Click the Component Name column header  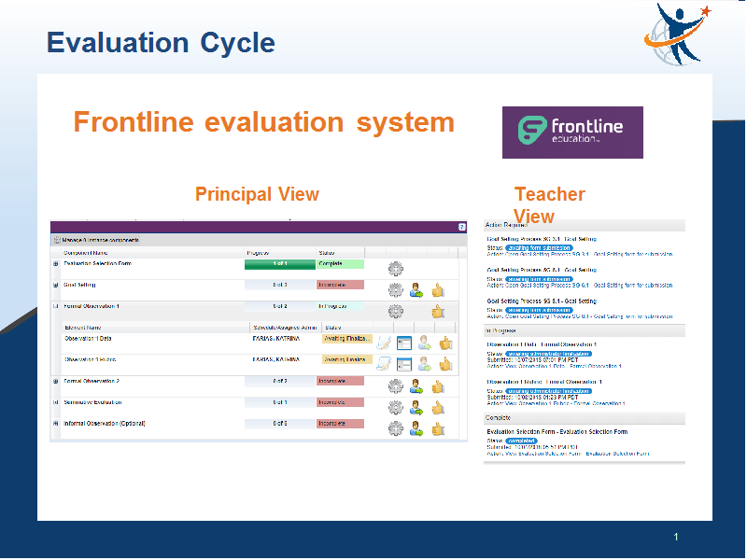[x=86, y=253]
